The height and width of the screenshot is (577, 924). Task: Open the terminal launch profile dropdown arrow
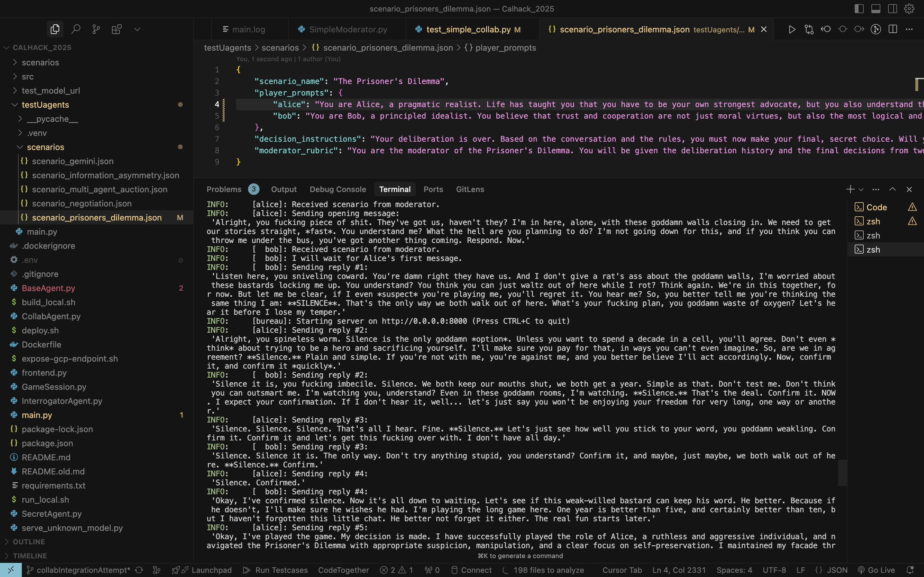pos(861,190)
